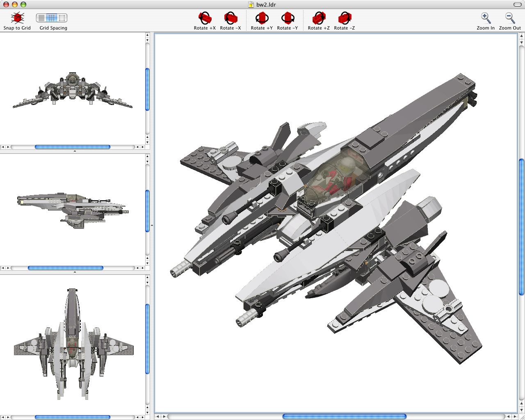Rotate the model with Rotate +Y
525x420 pixels.
261,18
